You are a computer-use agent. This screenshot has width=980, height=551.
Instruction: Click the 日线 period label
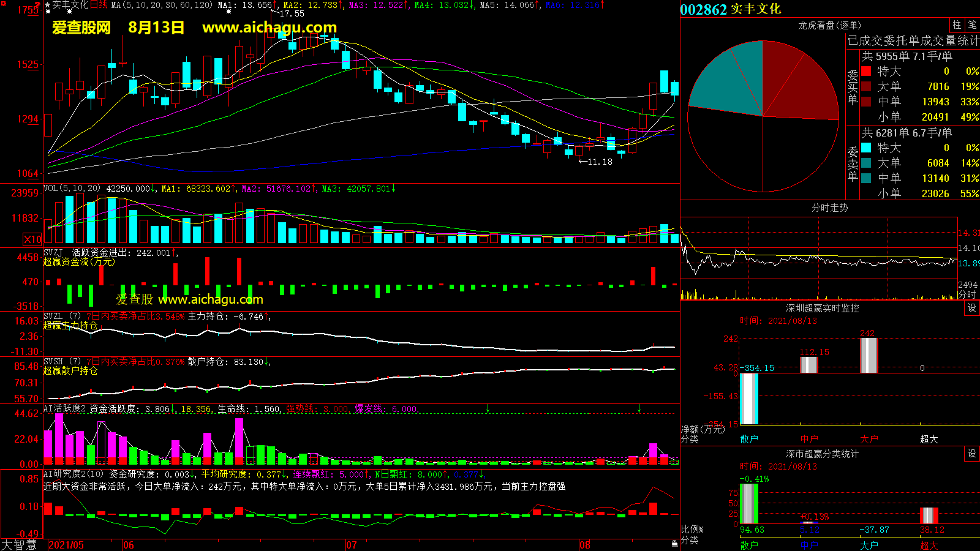point(99,5)
